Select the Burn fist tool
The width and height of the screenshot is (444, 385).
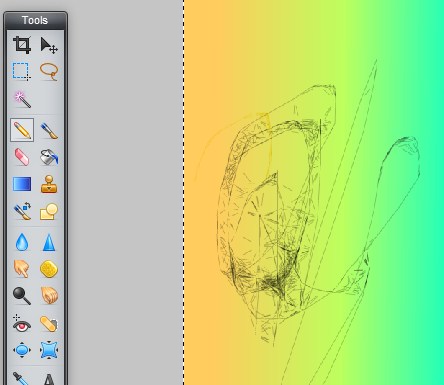point(49,296)
